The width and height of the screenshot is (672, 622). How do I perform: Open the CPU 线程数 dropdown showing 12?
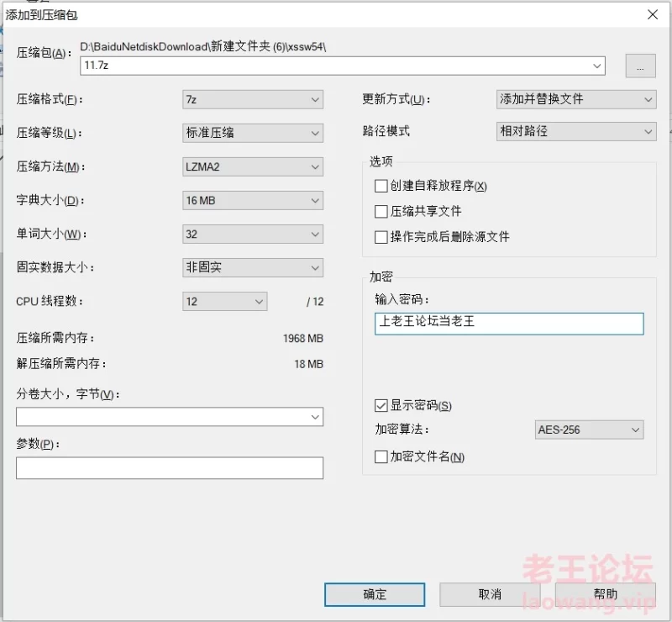click(224, 302)
